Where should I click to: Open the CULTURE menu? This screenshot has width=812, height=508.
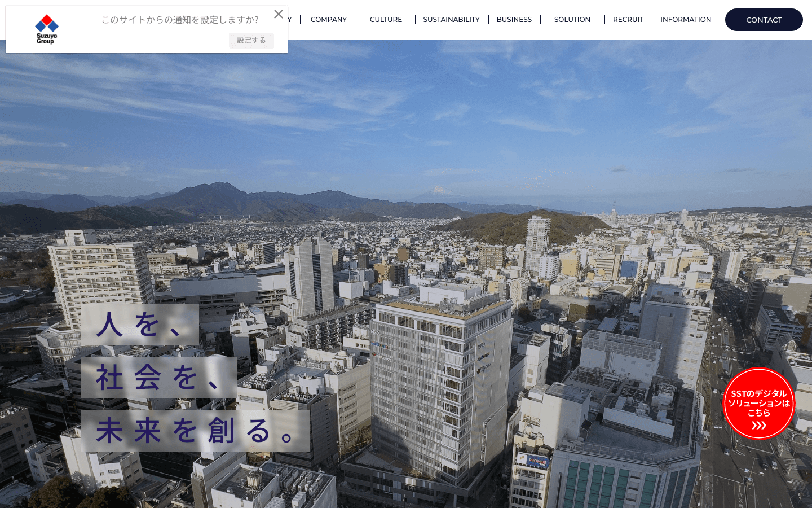(386, 20)
